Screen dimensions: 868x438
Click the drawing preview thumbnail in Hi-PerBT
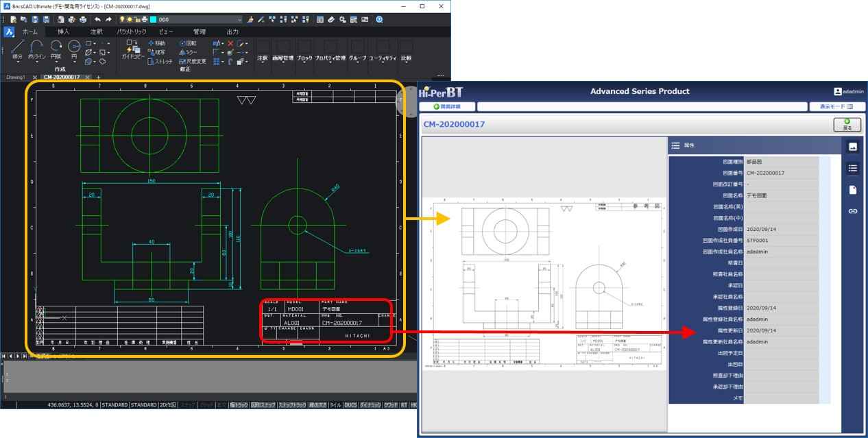point(545,284)
